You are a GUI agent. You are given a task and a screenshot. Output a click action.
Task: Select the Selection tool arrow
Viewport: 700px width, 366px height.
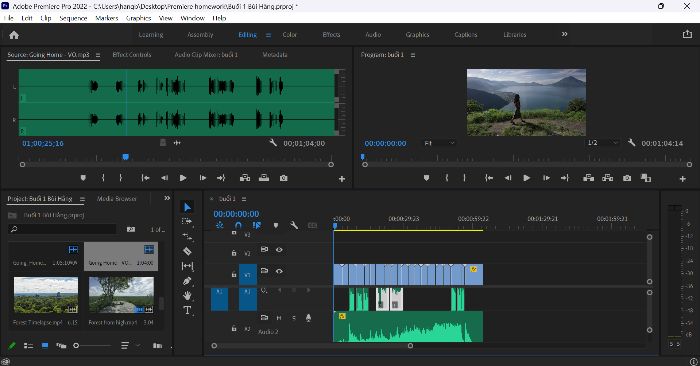[x=187, y=207]
